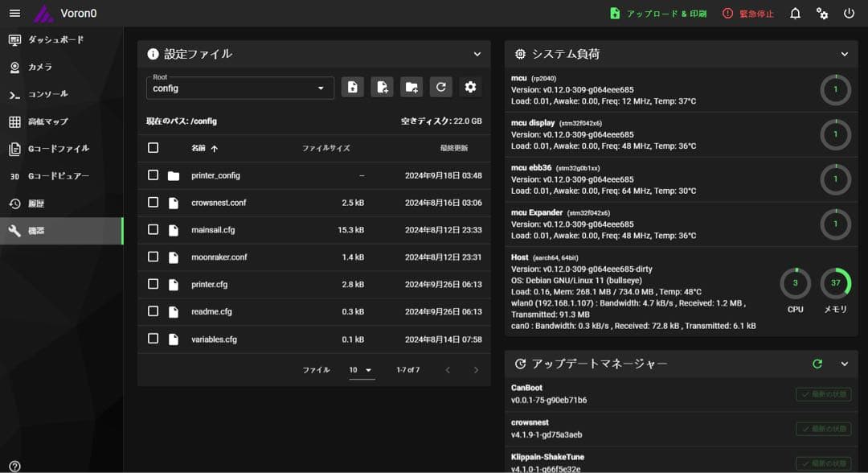
Task: Click the upload file icon in the config toolbar
Action: pos(352,87)
